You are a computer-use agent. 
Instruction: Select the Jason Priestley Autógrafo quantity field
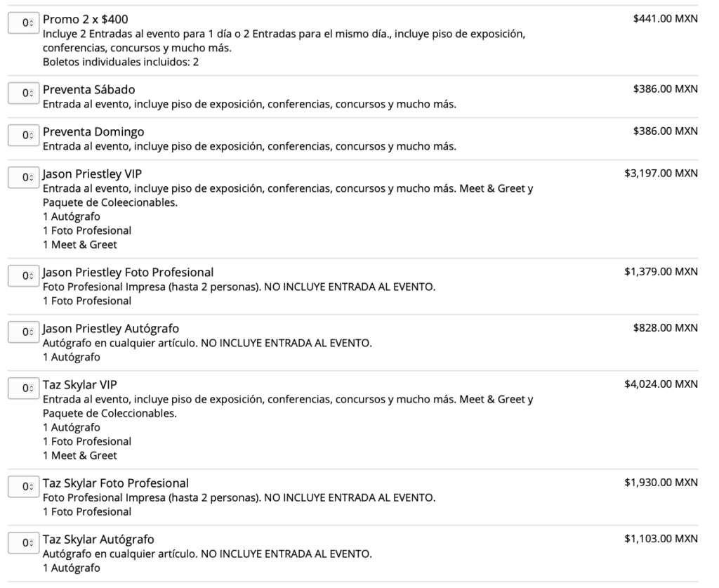[x=23, y=332]
